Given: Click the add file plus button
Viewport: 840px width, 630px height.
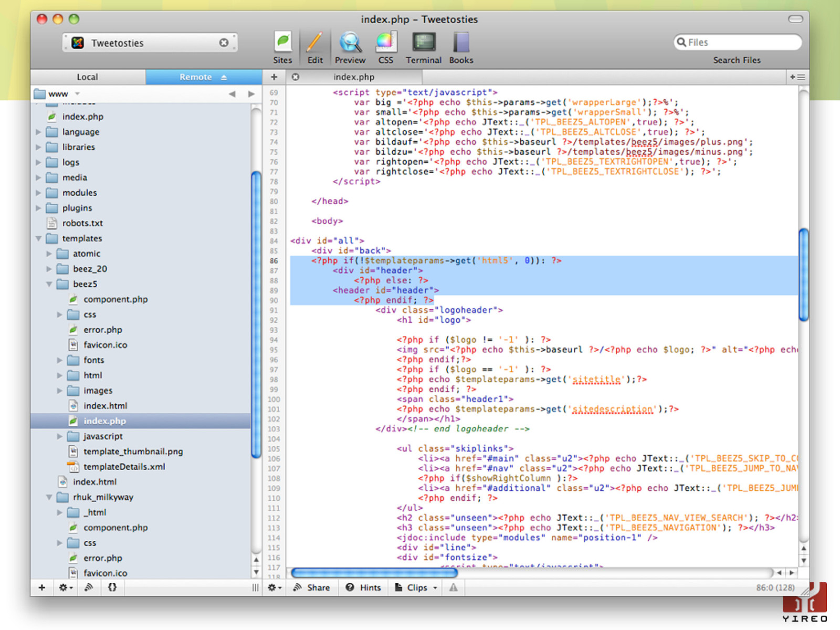Looking at the screenshot, I should point(42,587).
